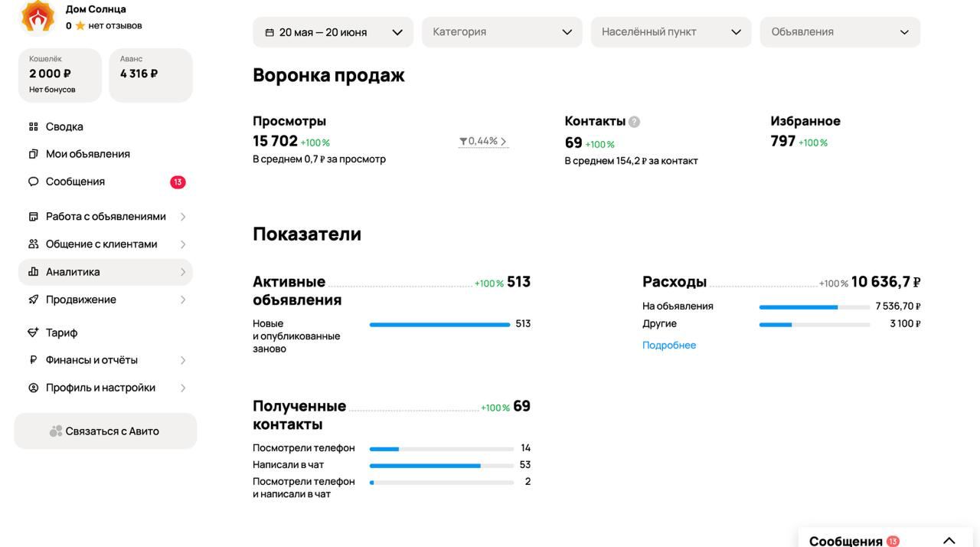Viewport: 980px width, 547px height.
Task: Open the Населённый пункт dropdown
Action: pos(671,32)
